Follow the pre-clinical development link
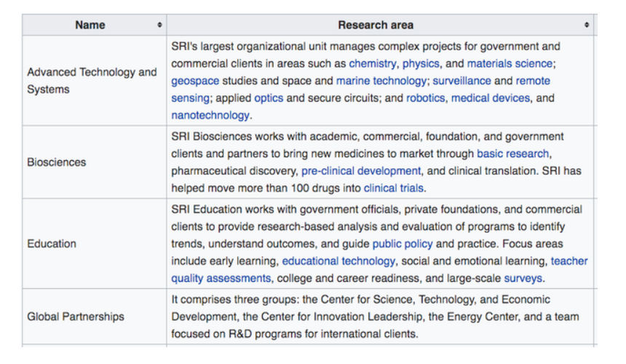This screenshot has width=626, height=364. click(x=361, y=171)
